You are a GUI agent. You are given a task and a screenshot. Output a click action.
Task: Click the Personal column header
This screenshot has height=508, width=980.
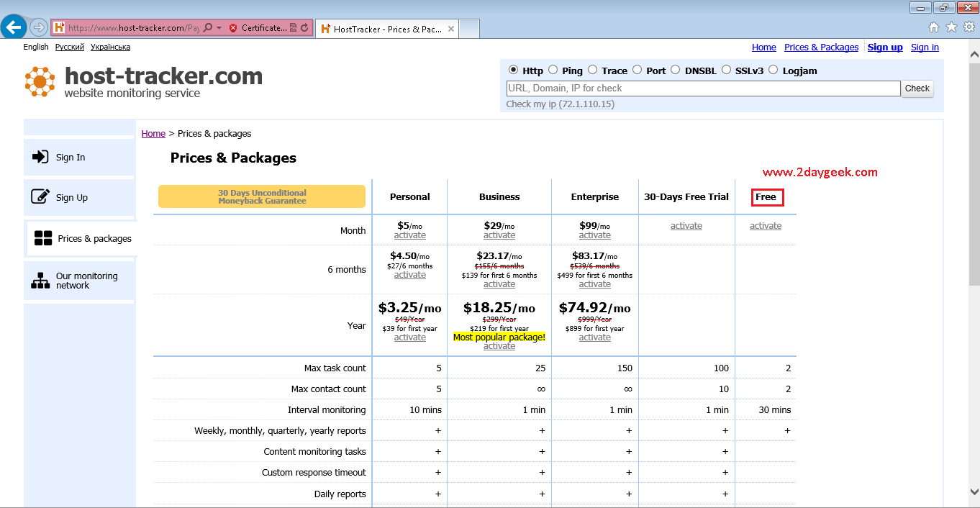pos(410,197)
